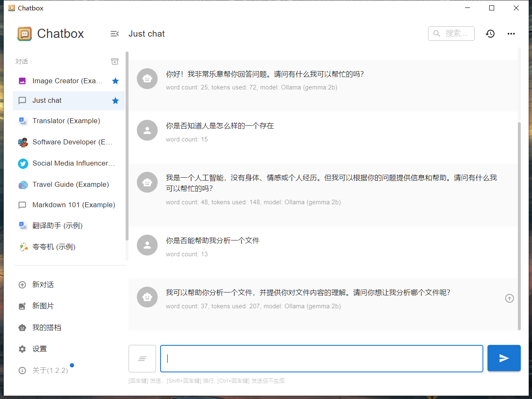Click the info icon beside 关于
Screen dimensions: 532x399
coord(22,370)
